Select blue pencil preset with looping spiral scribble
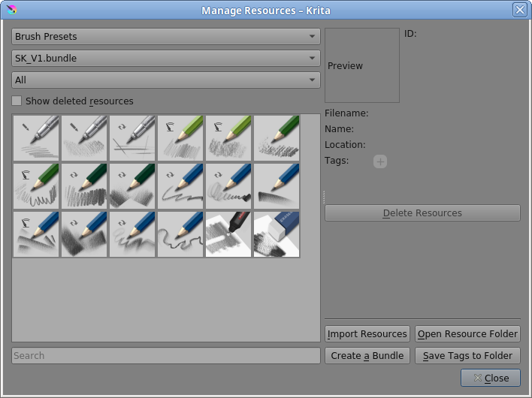Image resolution: width=532 pixels, height=398 pixels. point(228,186)
